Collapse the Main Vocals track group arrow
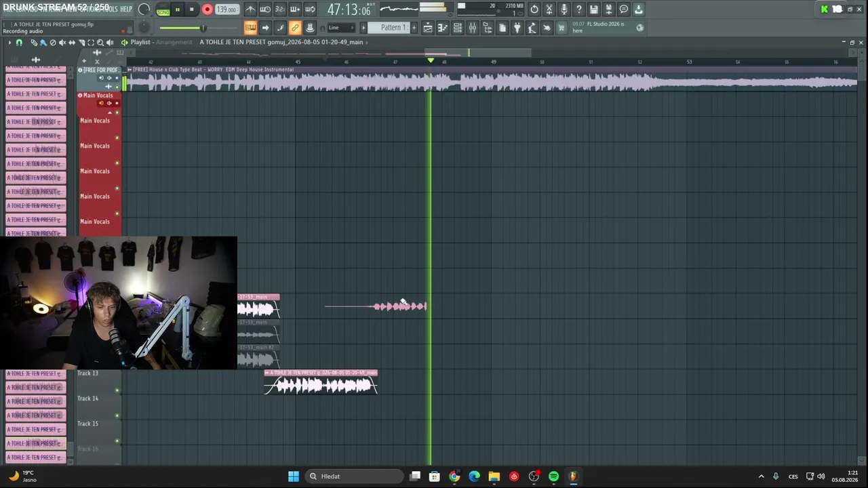 click(109, 112)
